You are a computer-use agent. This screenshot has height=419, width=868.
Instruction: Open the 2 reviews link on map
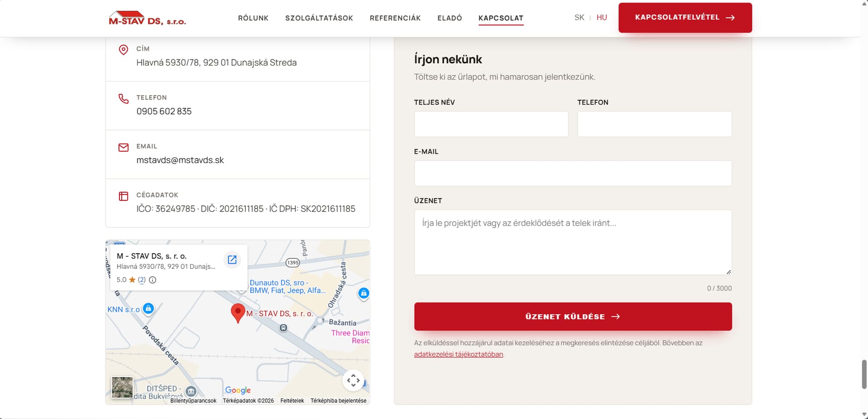(142, 280)
